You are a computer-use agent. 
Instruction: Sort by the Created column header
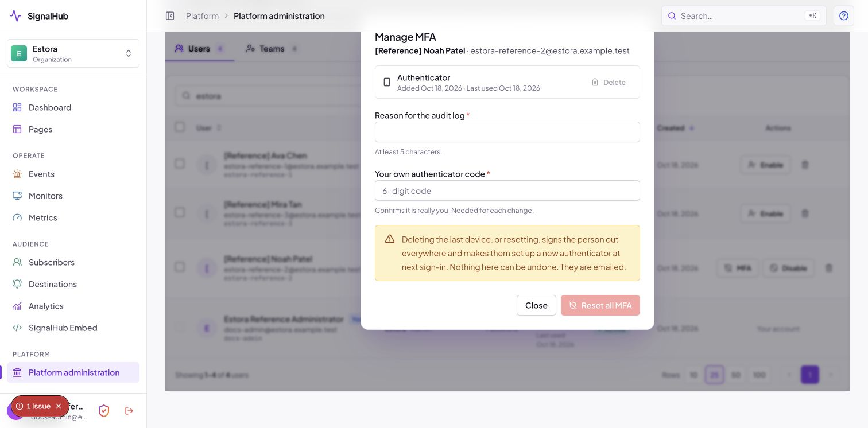(x=676, y=128)
